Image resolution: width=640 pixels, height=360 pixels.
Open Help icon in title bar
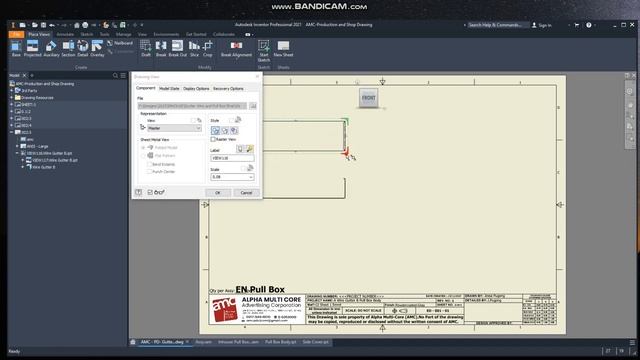(589, 25)
